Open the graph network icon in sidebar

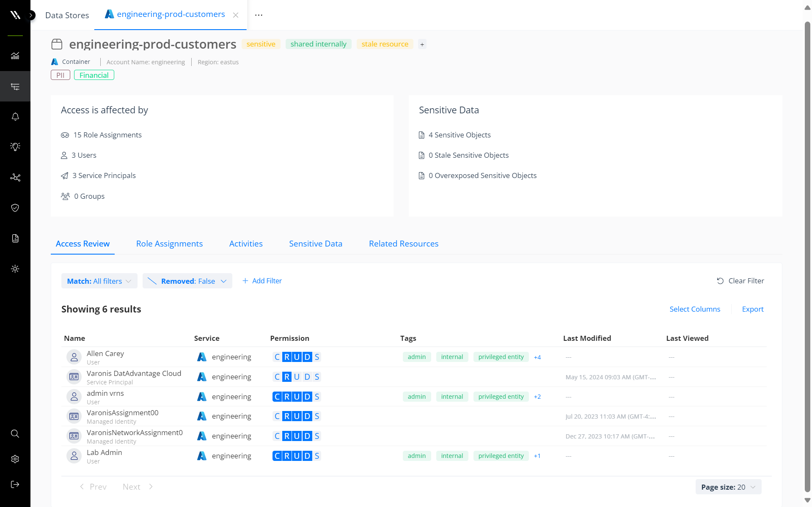tap(15, 177)
